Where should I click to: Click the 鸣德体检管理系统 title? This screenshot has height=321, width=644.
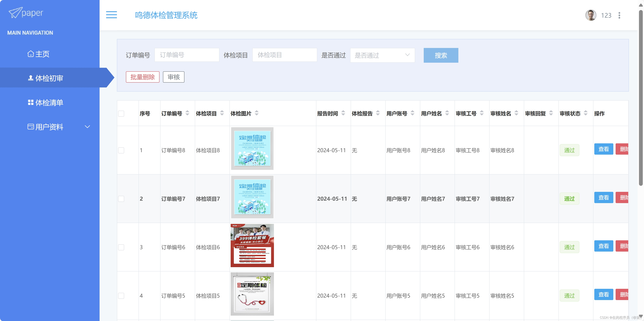pos(166,15)
